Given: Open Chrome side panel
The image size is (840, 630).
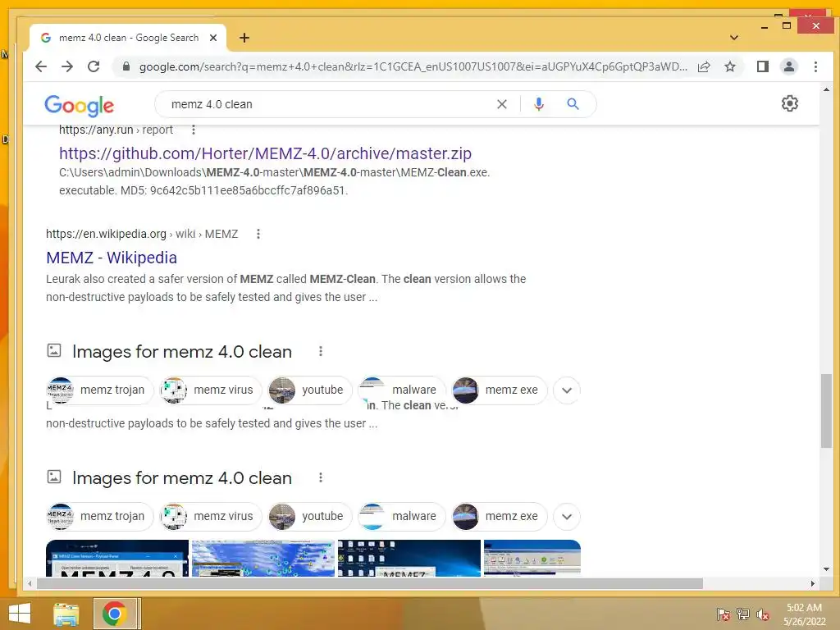Looking at the screenshot, I should pos(763,66).
